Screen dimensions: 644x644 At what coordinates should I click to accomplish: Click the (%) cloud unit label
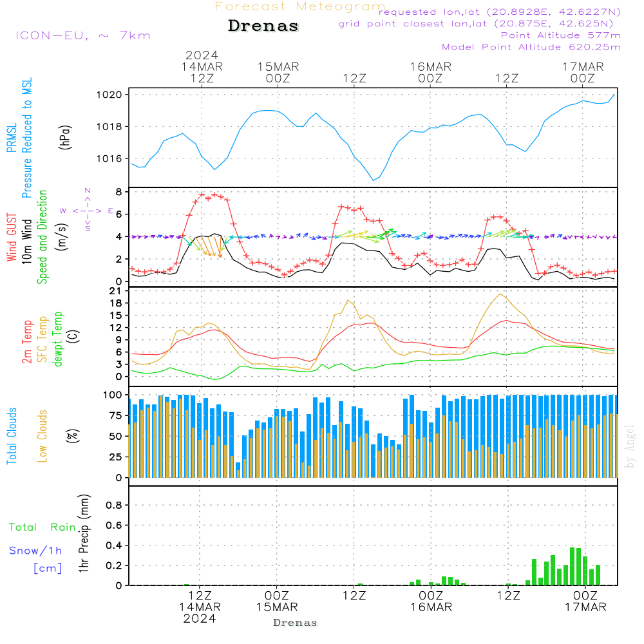[x=72, y=436]
